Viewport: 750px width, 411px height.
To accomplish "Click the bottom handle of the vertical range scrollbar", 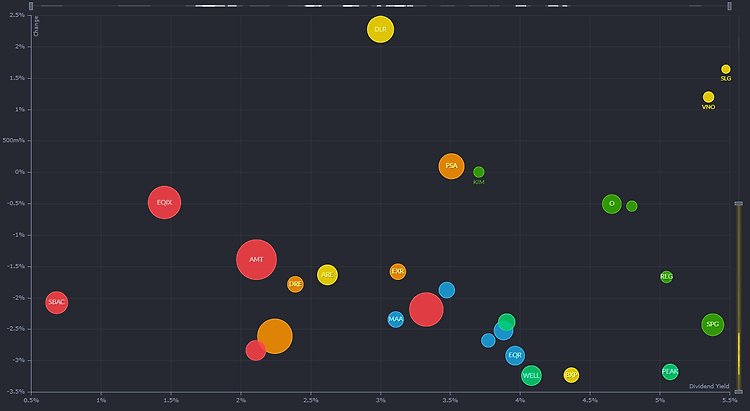I will [739, 392].
